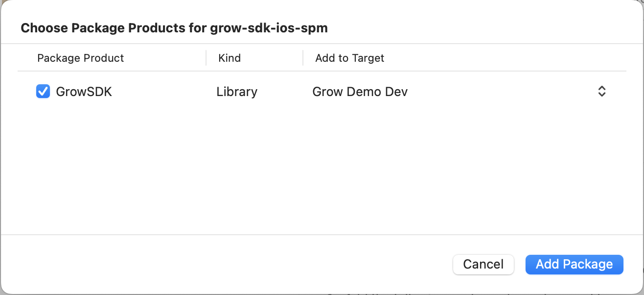
Task: Click the Package Product column header
Action: (81, 58)
